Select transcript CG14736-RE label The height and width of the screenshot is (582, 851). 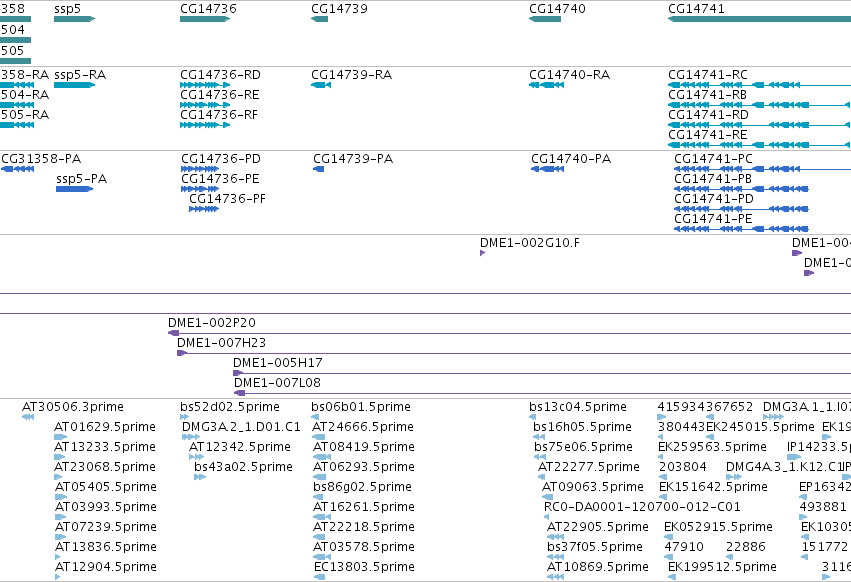tap(220, 95)
